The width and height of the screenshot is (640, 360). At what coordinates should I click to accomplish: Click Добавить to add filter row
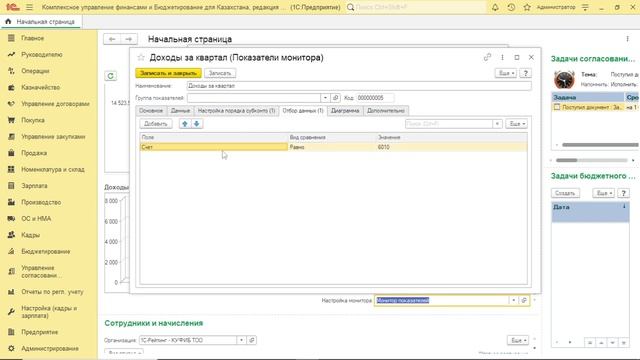point(156,124)
